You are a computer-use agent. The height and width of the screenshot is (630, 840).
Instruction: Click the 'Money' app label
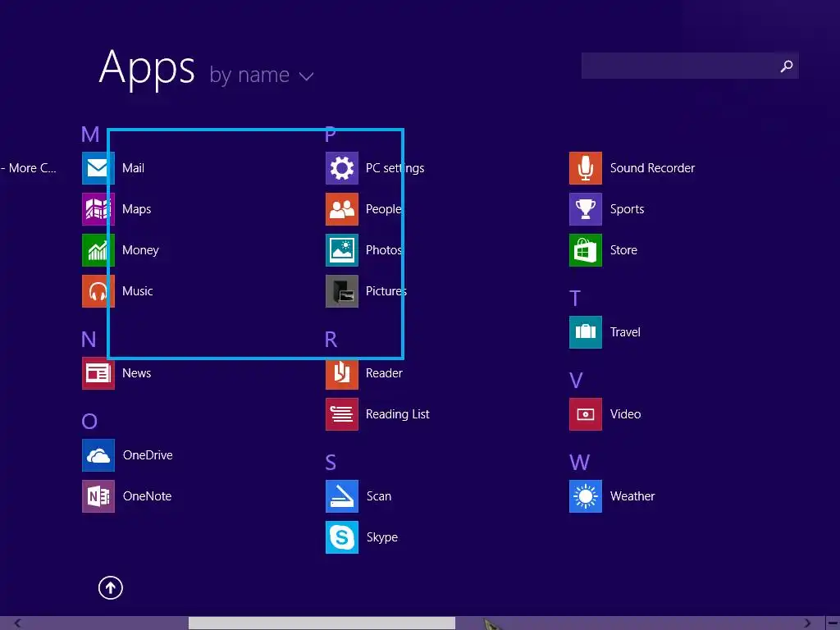(140, 250)
